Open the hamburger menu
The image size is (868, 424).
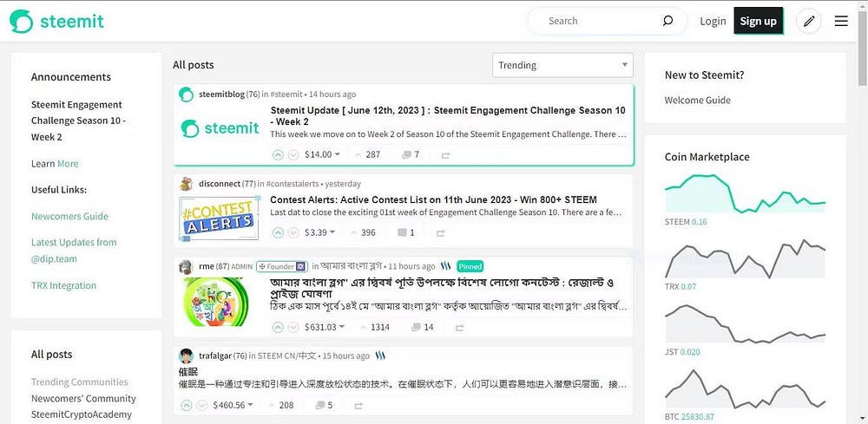click(841, 21)
